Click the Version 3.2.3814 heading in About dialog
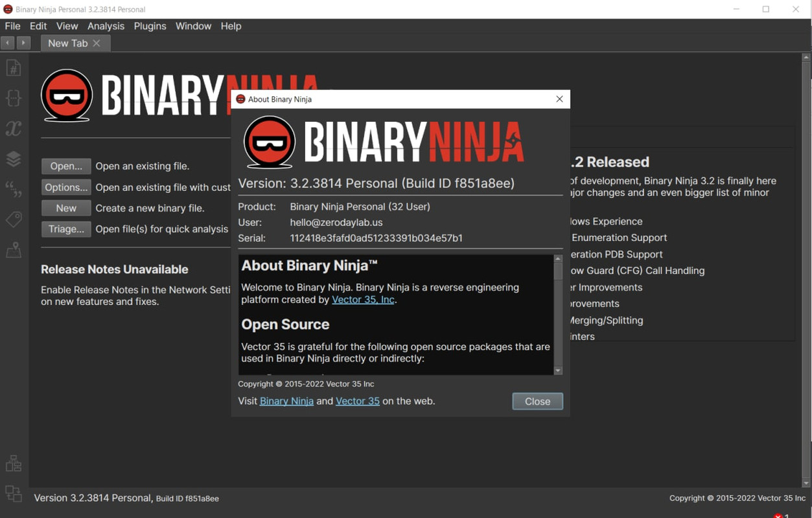This screenshot has height=518, width=812. coord(377,183)
